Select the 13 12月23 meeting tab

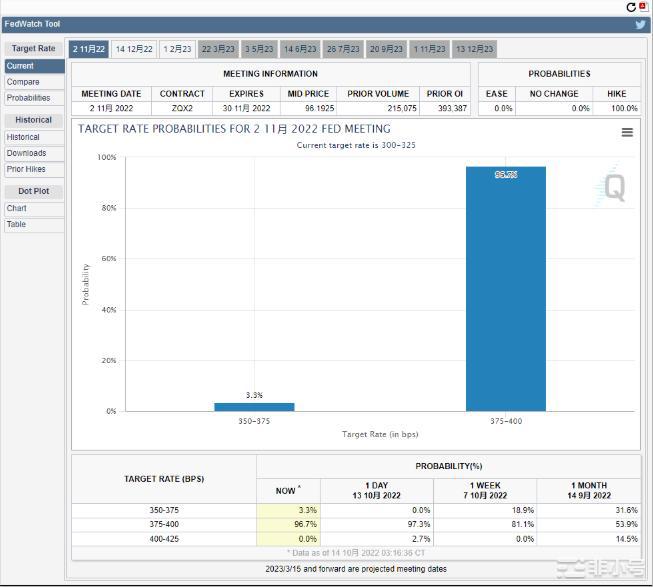coord(474,49)
